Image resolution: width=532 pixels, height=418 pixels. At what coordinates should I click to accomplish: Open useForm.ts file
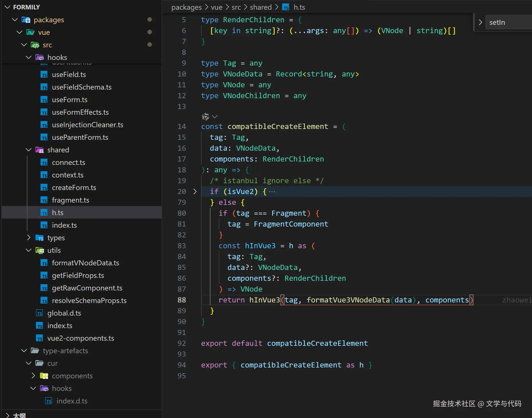coord(70,100)
